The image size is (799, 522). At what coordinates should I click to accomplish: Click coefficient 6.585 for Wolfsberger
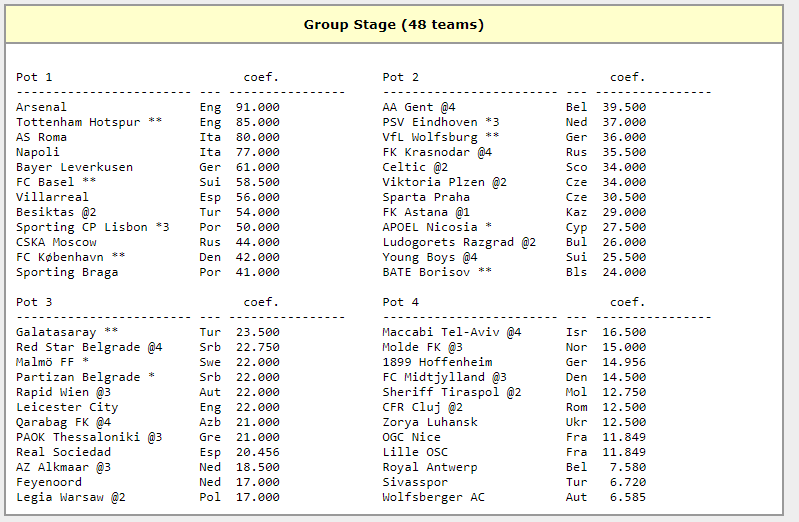point(628,497)
